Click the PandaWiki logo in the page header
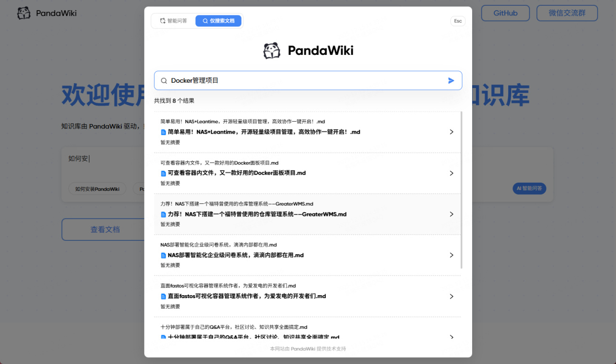This screenshot has height=364, width=616. click(47, 13)
